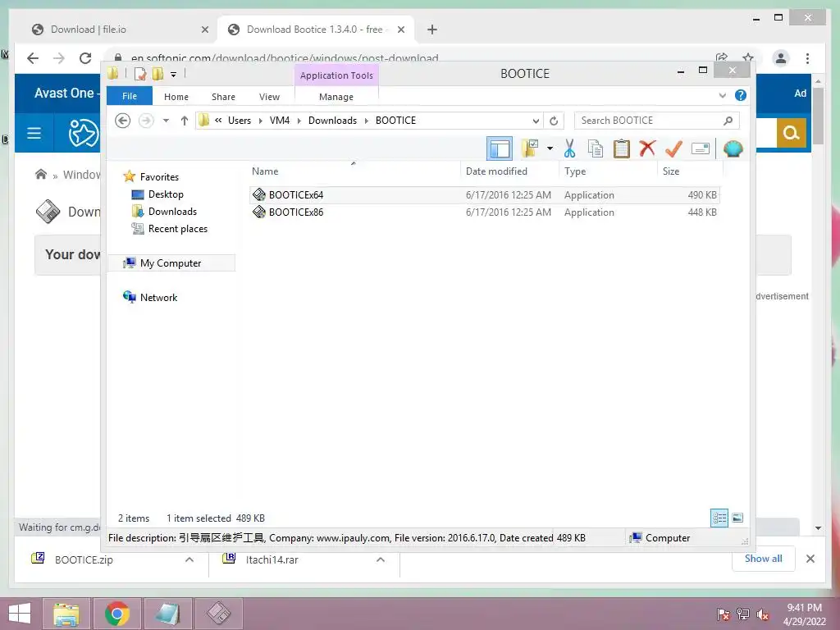The image size is (840, 630).
Task: Open the Chrome three-dot menu
Action: pyautogui.click(x=807, y=58)
